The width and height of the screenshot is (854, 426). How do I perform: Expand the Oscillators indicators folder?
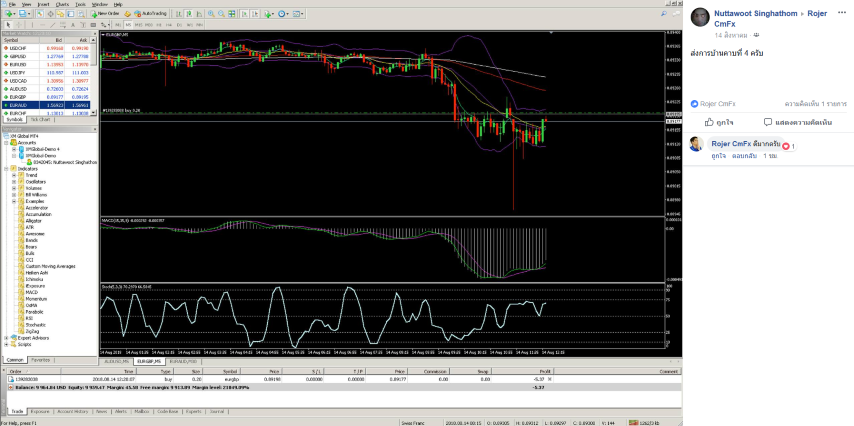point(14,182)
